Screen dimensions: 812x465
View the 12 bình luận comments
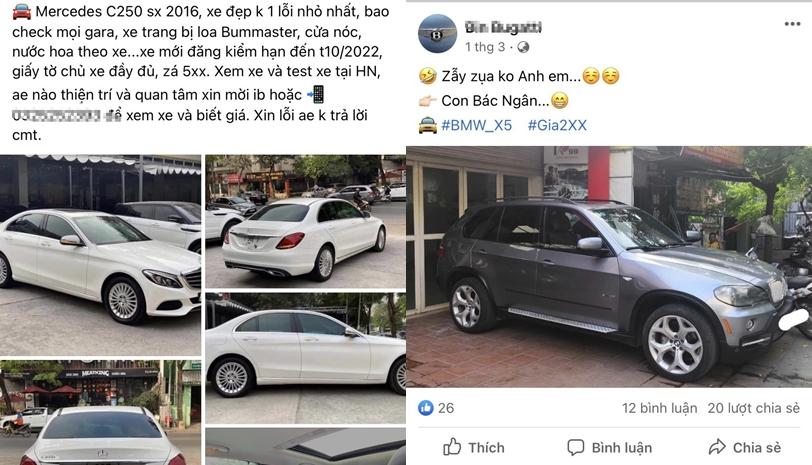pos(660,408)
